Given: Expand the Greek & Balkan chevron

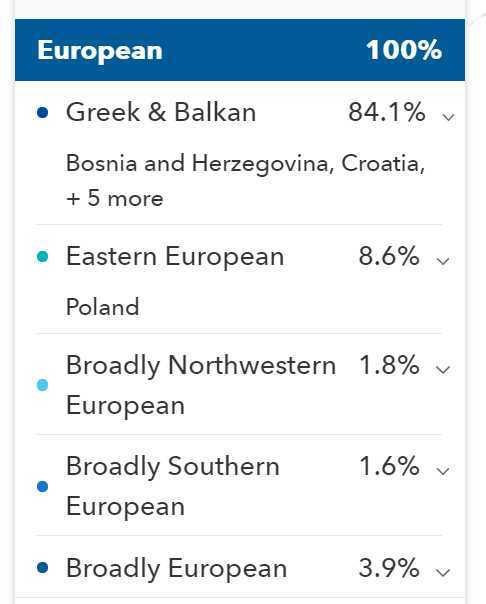Looking at the screenshot, I should point(449,116).
